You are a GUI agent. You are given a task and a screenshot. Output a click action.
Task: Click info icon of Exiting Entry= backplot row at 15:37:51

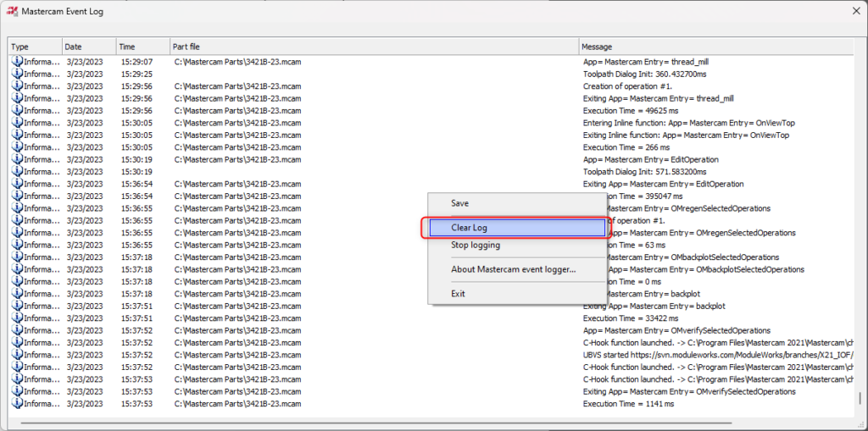[x=17, y=306]
